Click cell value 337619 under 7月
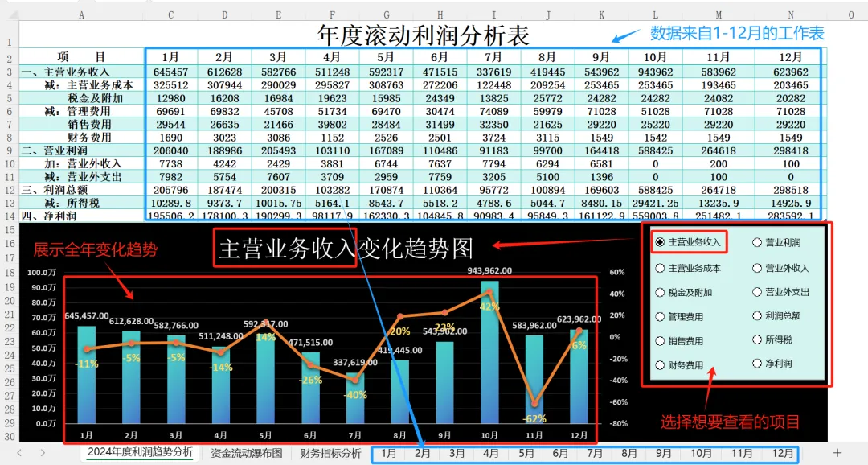The image size is (868, 465). click(493, 72)
